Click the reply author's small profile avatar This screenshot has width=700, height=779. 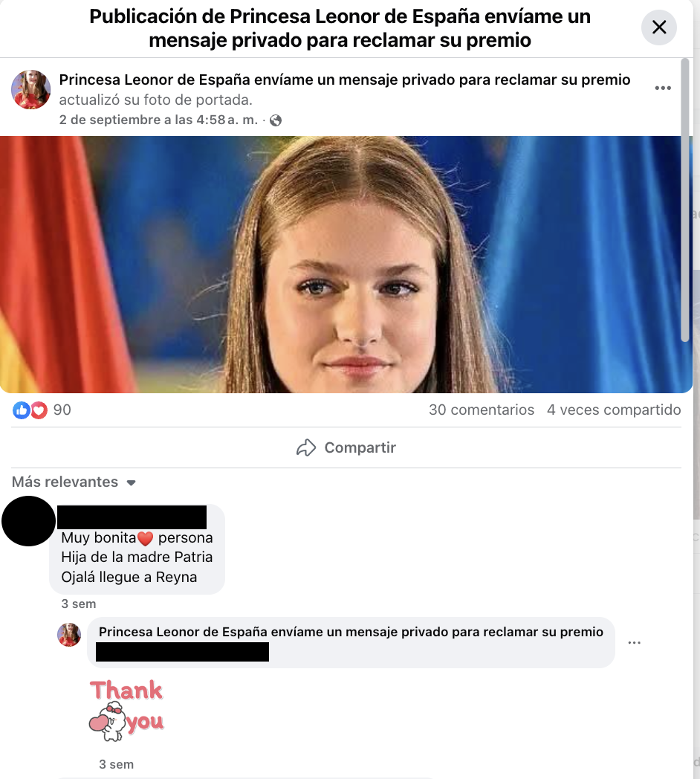pyautogui.click(x=69, y=635)
